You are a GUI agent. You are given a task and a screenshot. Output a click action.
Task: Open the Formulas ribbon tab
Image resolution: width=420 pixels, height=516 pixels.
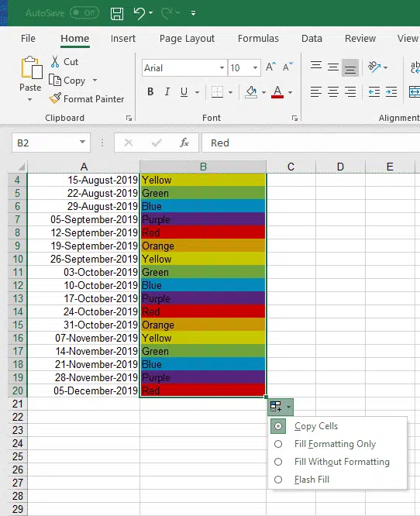(258, 39)
